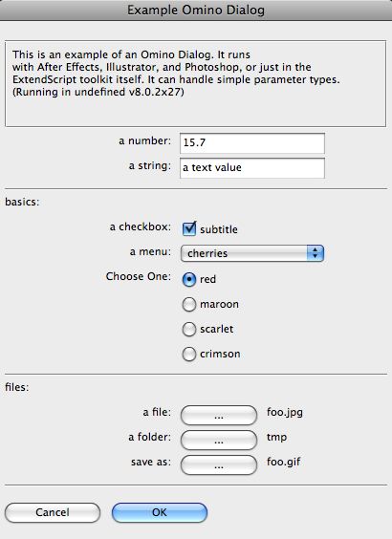Toggle the subtitle checkbox
The width and height of the screenshot is (392, 539).
(189, 229)
